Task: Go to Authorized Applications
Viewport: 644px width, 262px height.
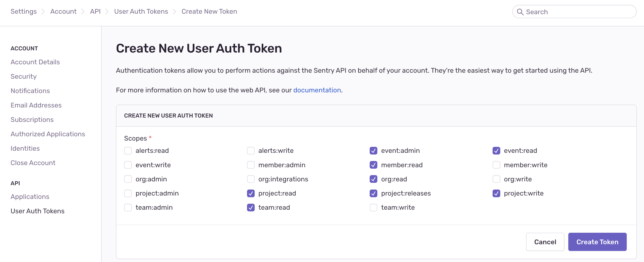Action: tap(48, 134)
